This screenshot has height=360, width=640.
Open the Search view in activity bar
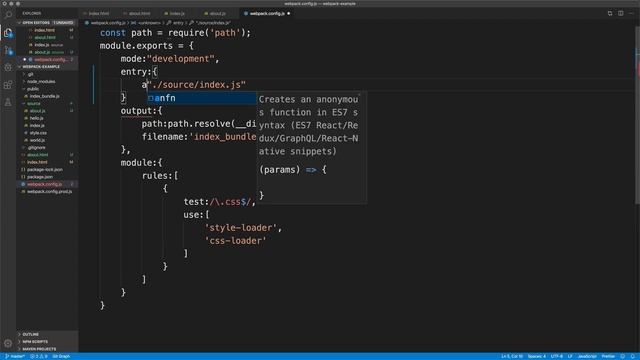(x=8, y=15)
